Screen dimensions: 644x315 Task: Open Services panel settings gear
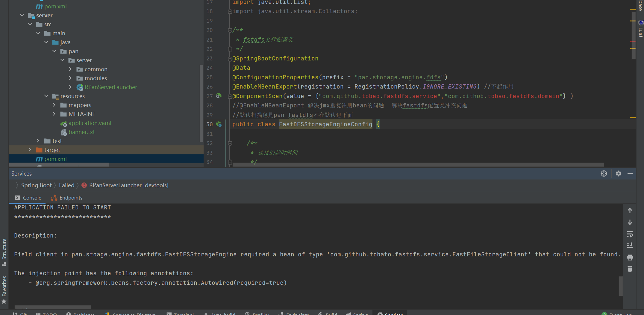618,174
